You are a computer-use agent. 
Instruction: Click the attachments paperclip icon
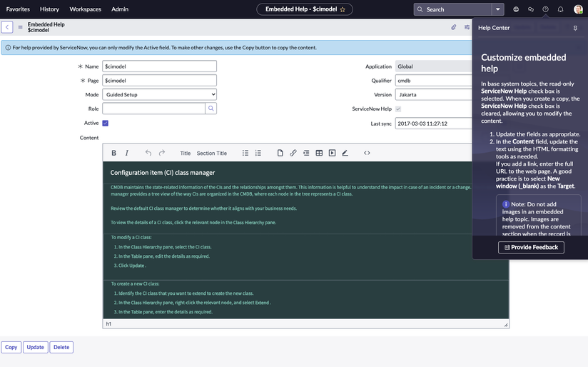[x=453, y=27]
